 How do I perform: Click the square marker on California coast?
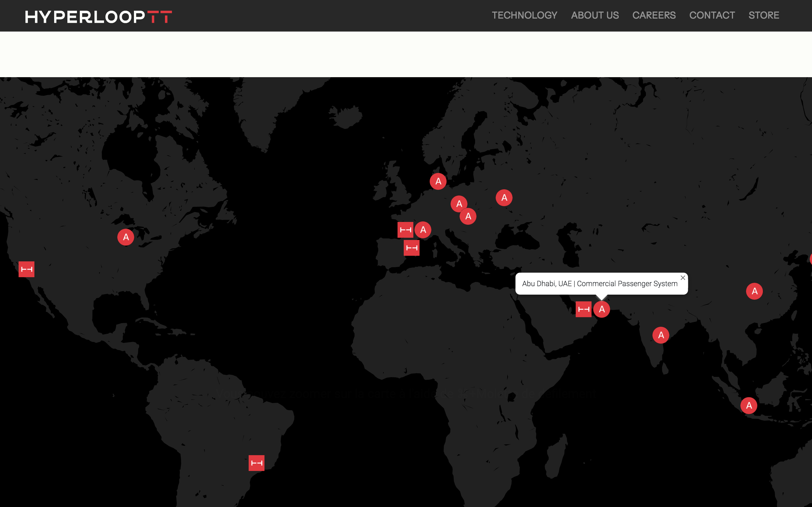click(27, 269)
